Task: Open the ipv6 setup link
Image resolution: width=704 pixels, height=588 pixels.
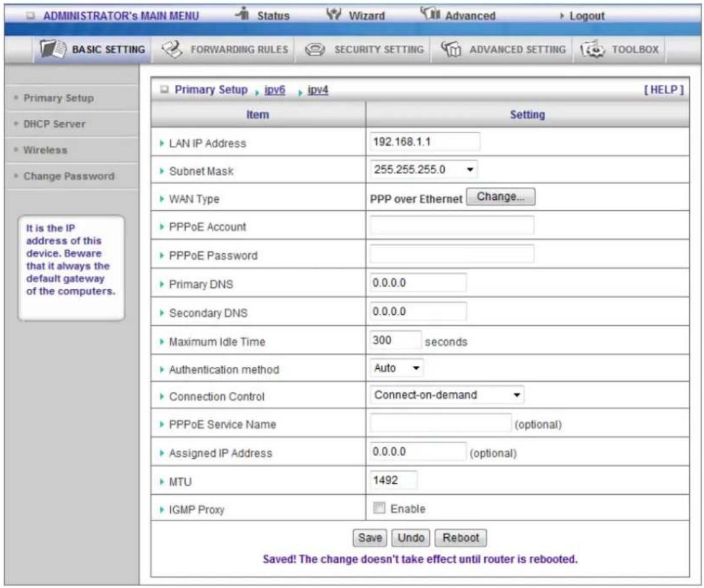Action: coord(275,90)
